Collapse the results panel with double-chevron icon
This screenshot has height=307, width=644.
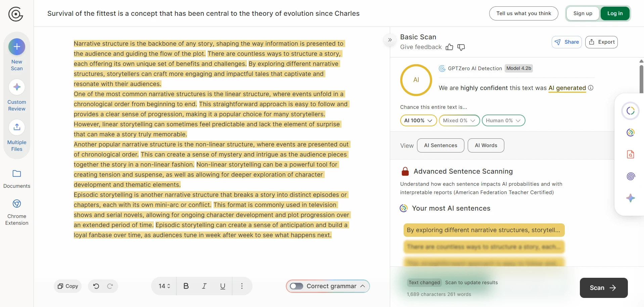pyautogui.click(x=390, y=40)
